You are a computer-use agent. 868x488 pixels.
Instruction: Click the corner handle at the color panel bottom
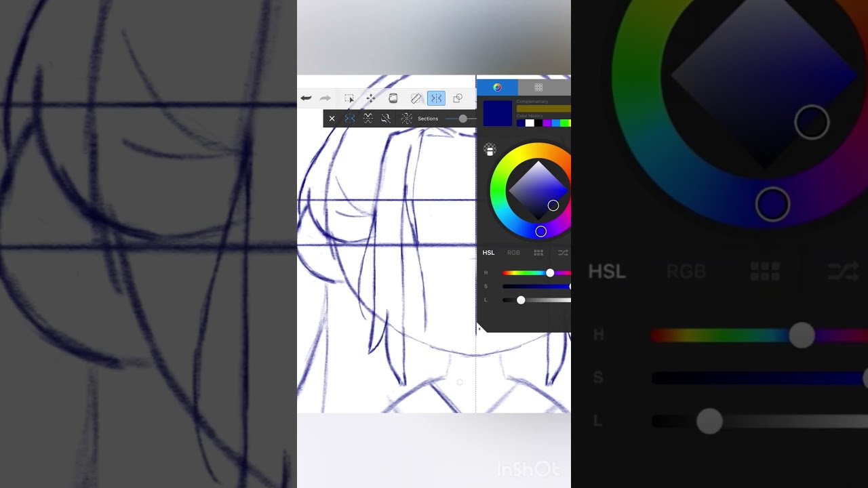(x=480, y=329)
